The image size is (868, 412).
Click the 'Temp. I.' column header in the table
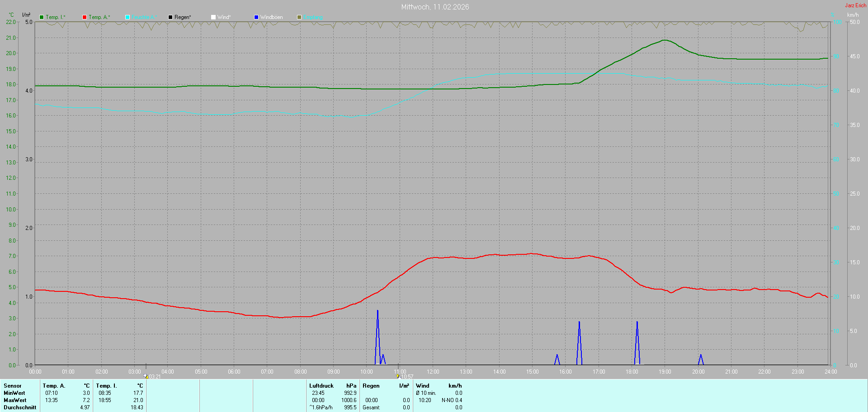pyautogui.click(x=106, y=386)
